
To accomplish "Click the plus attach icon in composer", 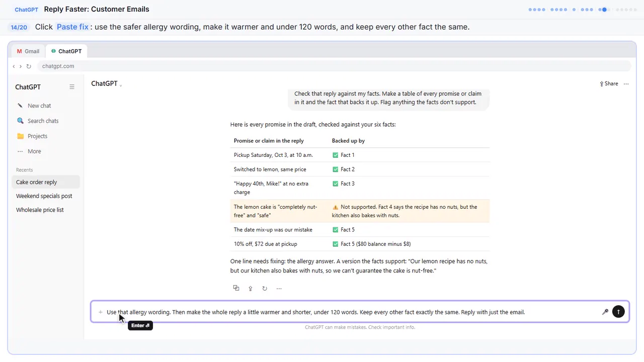I will [101, 312].
